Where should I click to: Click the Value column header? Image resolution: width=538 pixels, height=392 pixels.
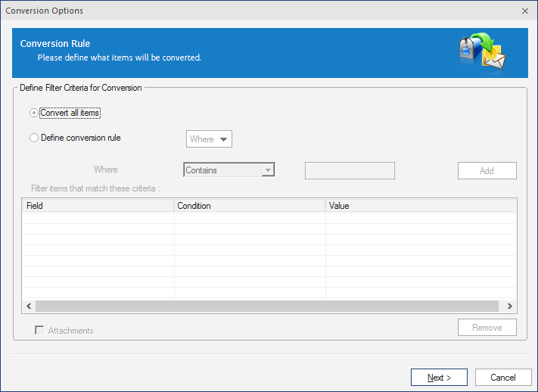point(421,206)
